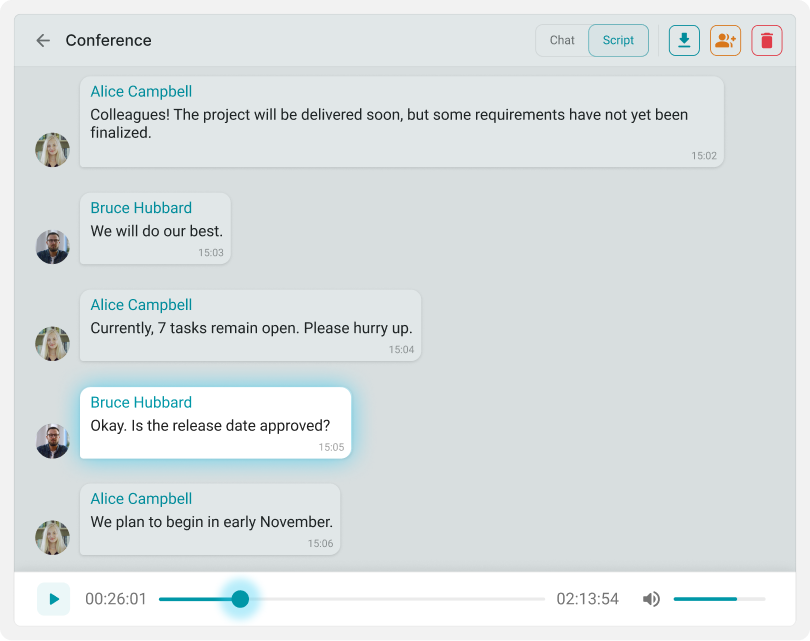Click the add participant icon

point(725,40)
